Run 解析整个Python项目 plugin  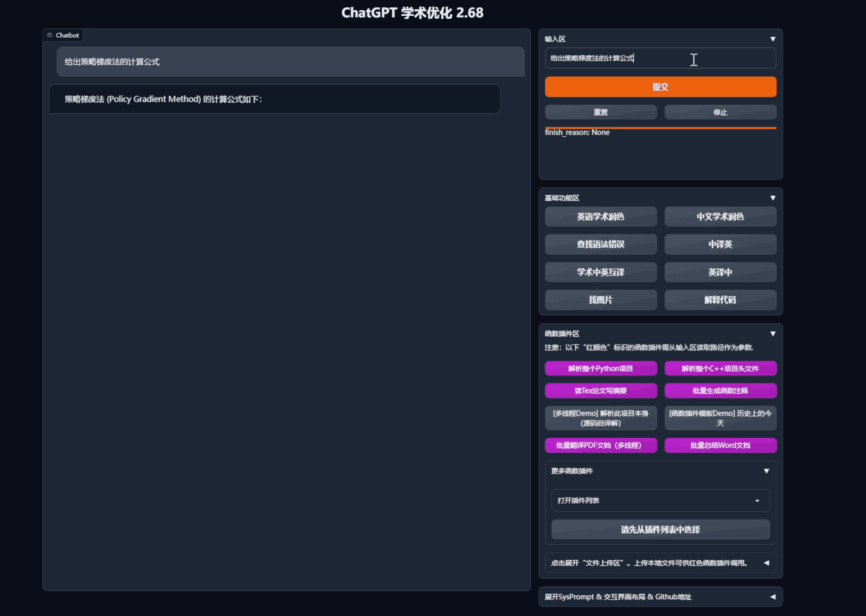[601, 368]
